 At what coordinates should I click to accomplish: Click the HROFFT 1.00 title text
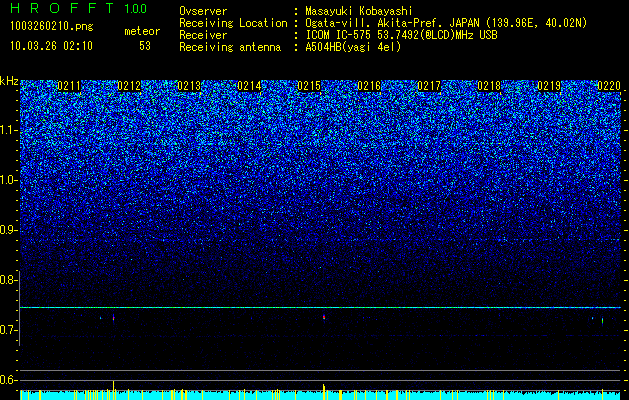click(79, 8)
